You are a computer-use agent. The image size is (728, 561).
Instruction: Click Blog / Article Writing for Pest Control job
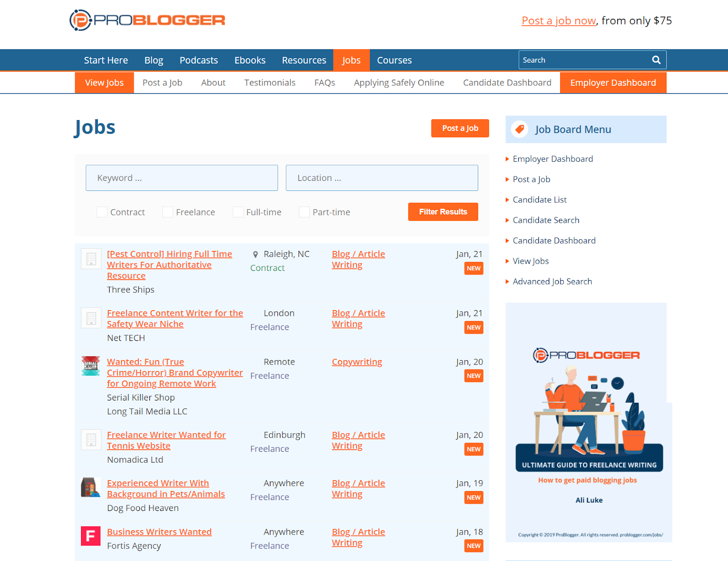358,260
